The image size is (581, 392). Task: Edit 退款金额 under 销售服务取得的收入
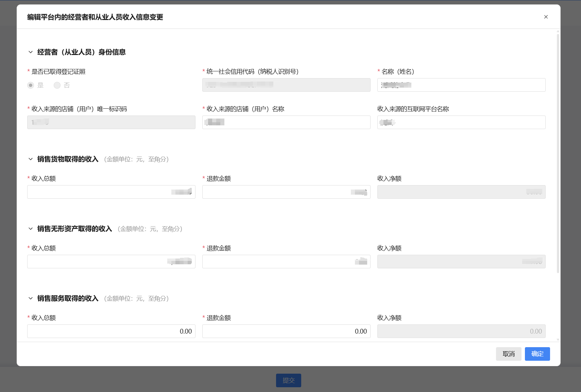tap(286, 331)
